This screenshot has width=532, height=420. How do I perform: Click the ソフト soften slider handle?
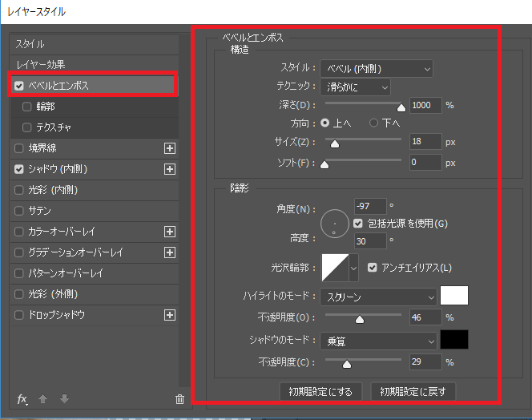point(324,165)
